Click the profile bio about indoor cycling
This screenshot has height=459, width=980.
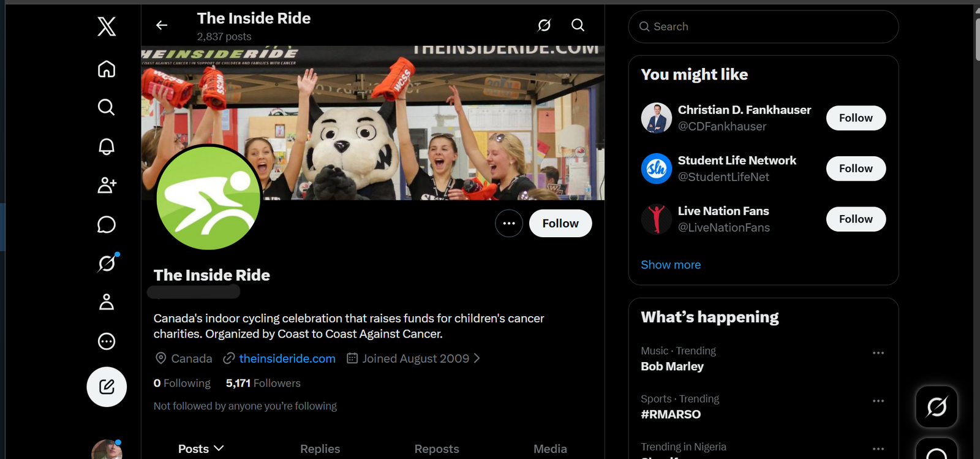point(349,326)
